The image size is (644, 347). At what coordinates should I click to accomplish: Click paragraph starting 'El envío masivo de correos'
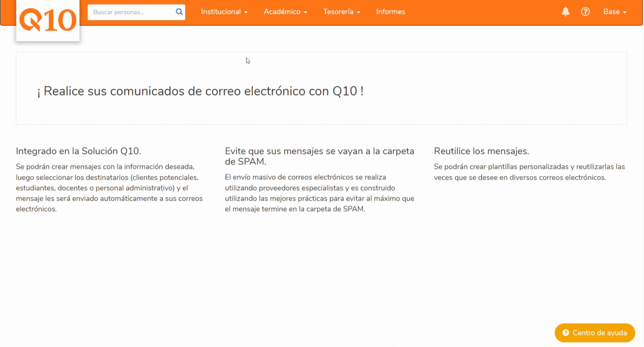click(x=319, y=193)
